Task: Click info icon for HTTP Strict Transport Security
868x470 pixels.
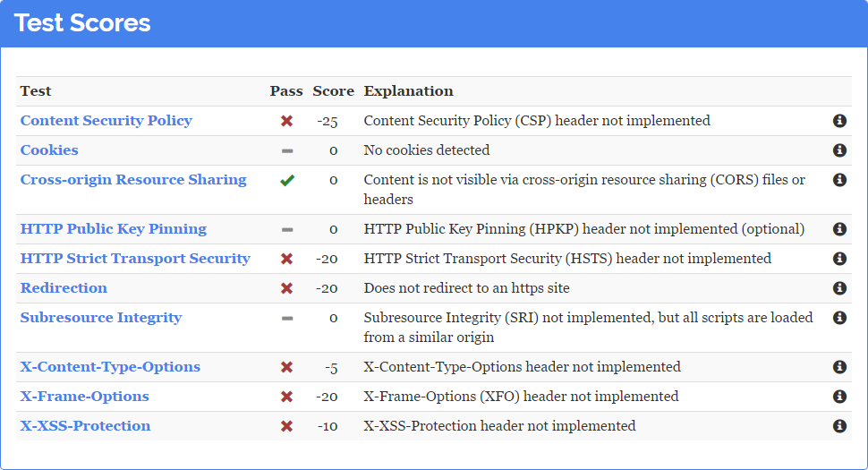Action: [x=839, y=259]
